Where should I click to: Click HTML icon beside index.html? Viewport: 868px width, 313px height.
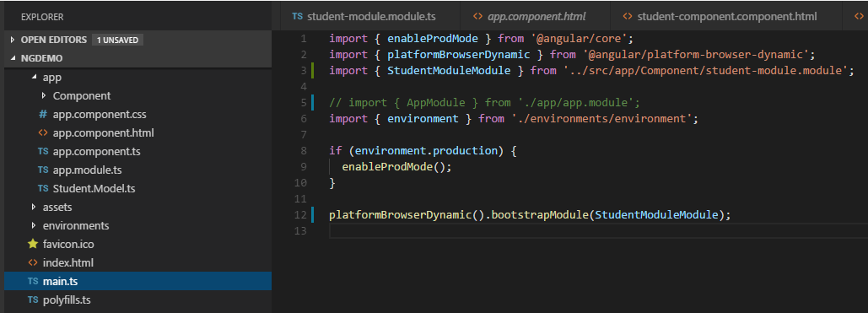(33, 262)
